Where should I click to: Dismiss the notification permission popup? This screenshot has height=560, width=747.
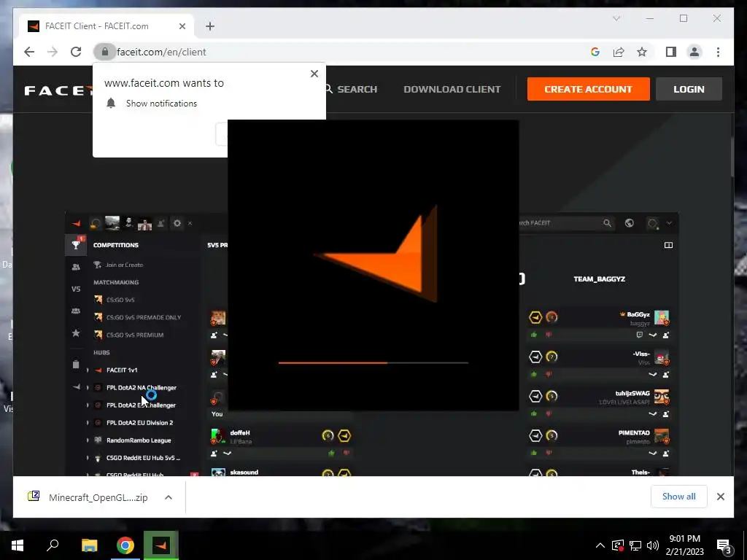(x=314, y=74)
